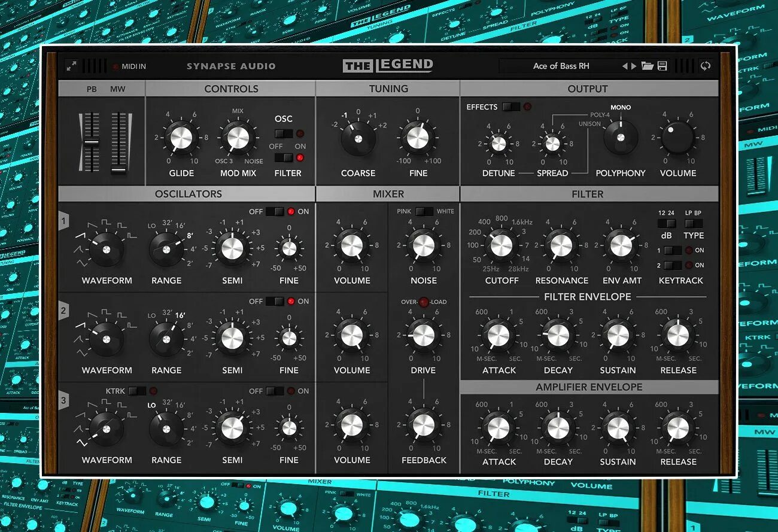The height and width of the screenshot is (532, 778).
Task: Click the FILTER ENVELOPE header
Action: click(x=588, y=296)
